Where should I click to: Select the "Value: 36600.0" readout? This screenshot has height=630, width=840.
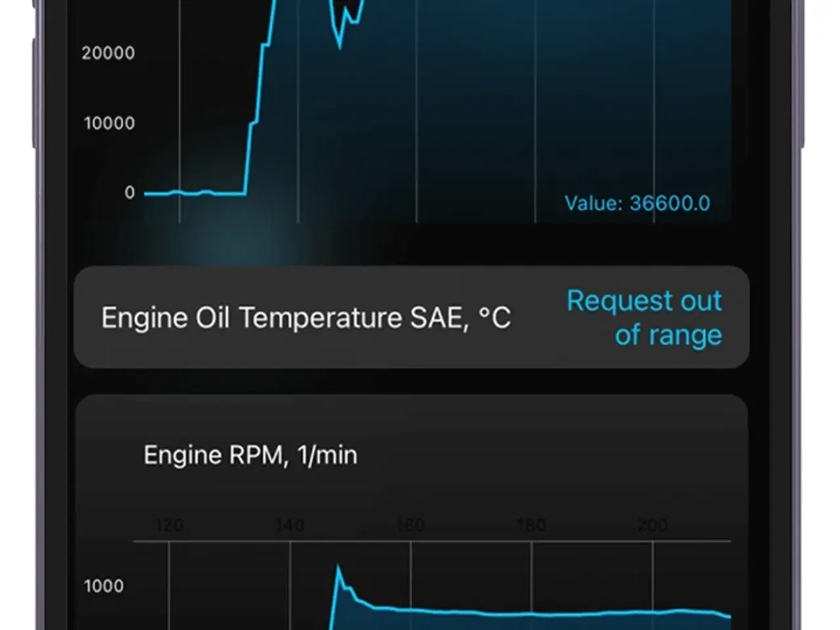click(x=637, y=203)
